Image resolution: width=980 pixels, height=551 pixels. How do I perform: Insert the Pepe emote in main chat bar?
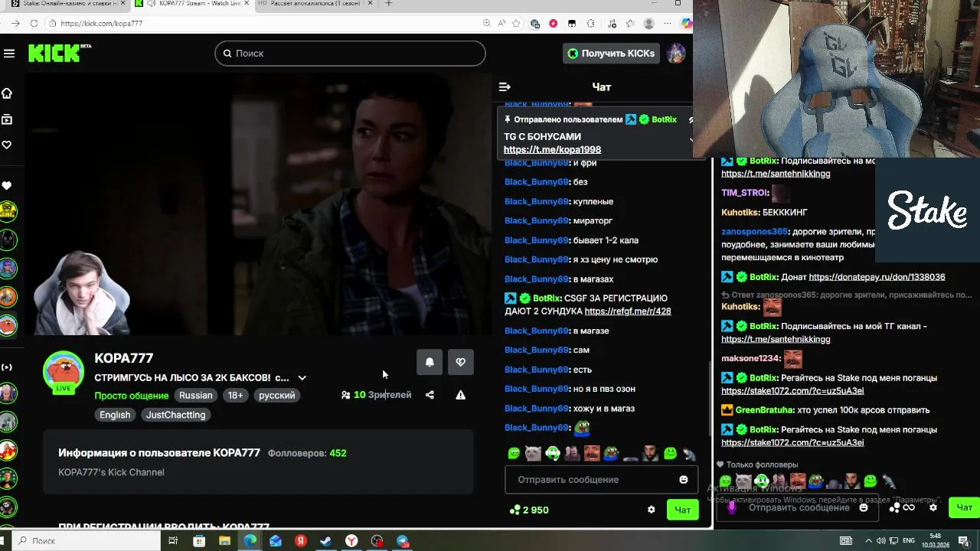point(611,454)
